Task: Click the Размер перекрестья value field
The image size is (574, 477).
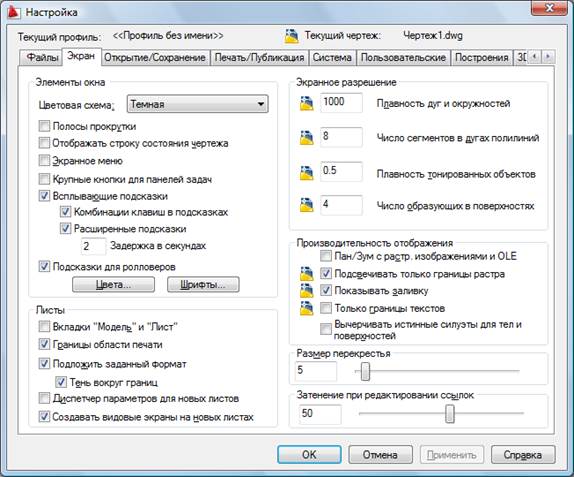Action: pyautogui.click(x=316, y=370)
